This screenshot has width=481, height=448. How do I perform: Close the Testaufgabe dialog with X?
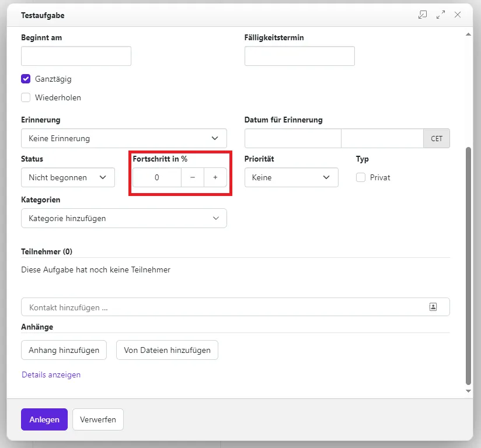click(x=458, y=15)
